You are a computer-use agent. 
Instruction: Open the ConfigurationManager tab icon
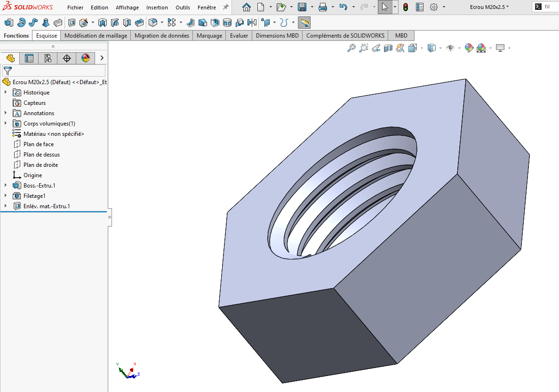[48, 58]
